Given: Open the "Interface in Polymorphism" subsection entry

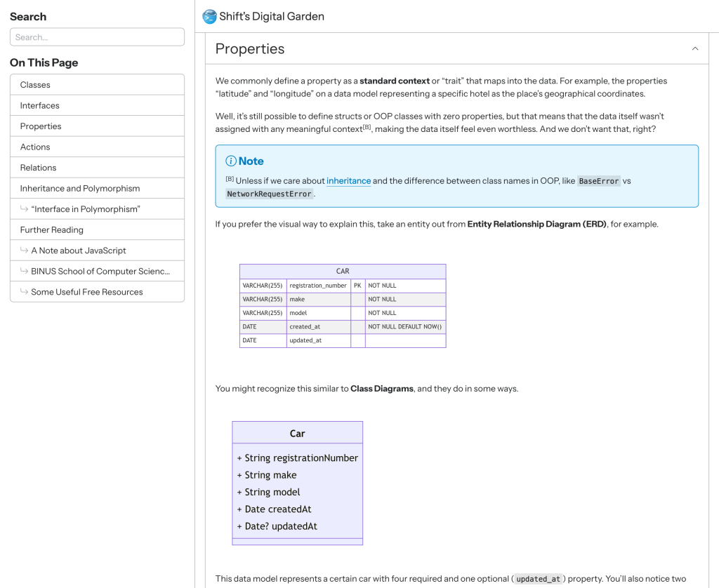Looking at the screenshot, I should click(x=97, y=208).
